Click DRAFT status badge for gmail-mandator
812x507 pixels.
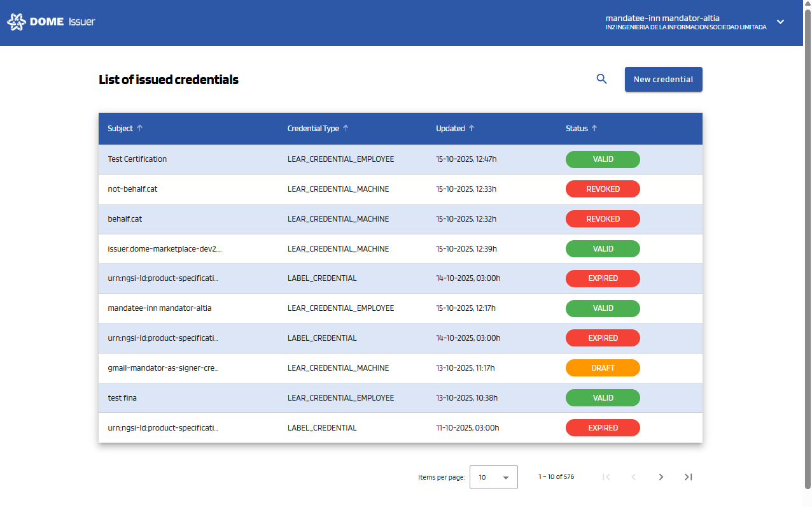coord(603,368)
